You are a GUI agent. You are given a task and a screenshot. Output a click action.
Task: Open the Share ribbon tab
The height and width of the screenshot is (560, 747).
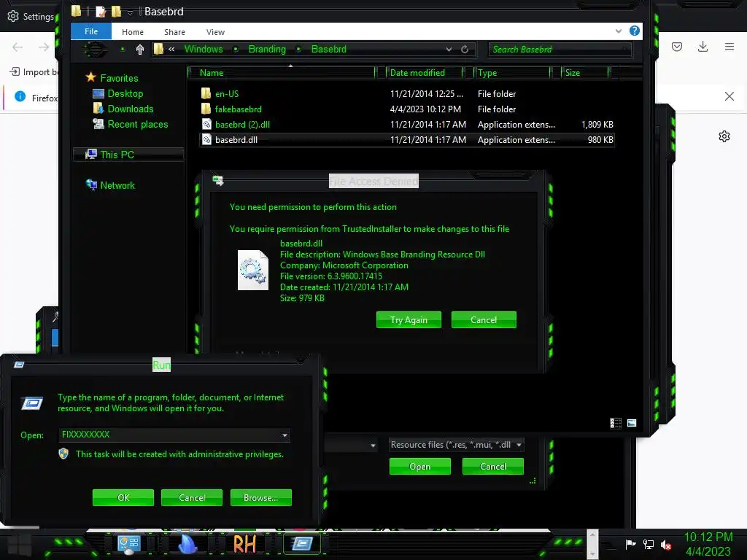pos(174,32)
